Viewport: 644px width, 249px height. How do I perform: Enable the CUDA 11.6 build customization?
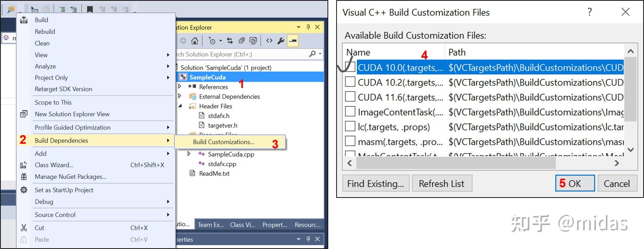(x=350, y=97)
